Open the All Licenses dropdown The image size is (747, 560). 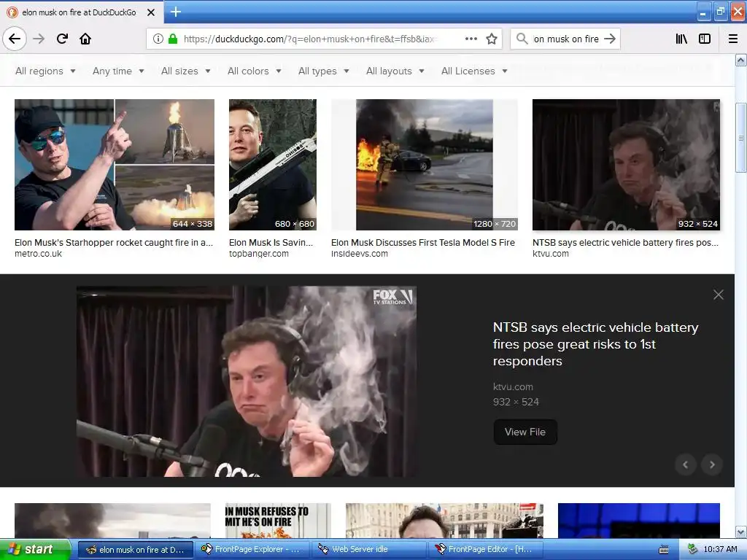coord(474,71)
